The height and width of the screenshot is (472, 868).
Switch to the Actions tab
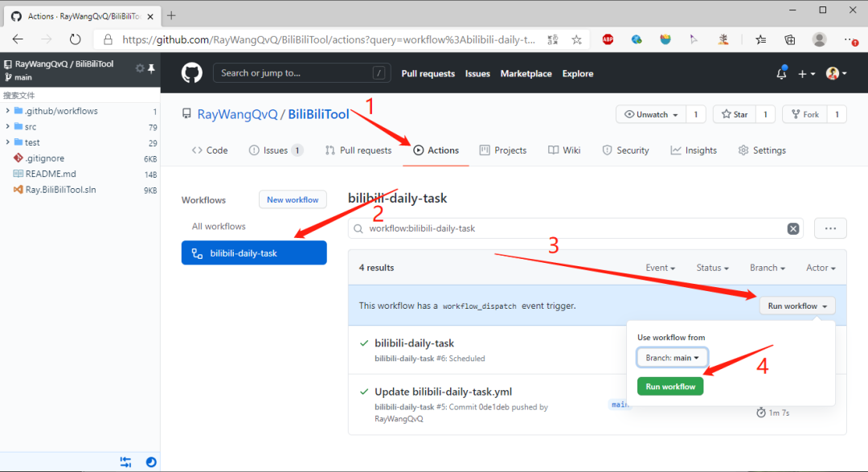tap(436, 150)
